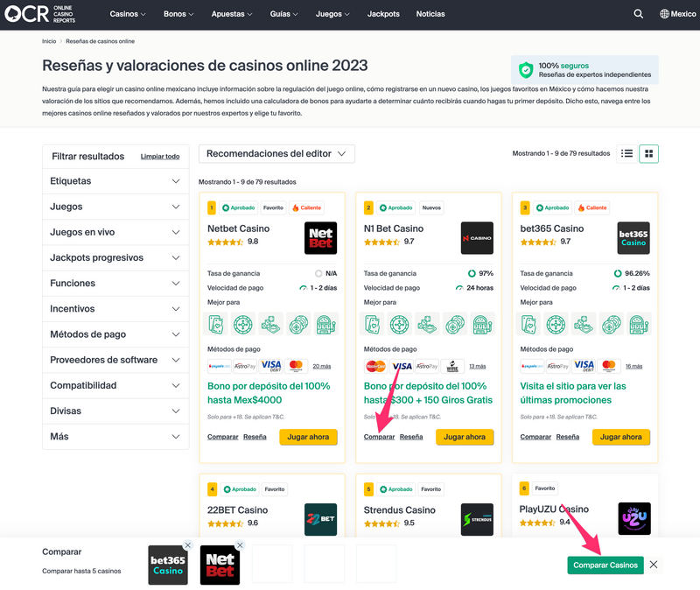Click the slot machine icon in Netbet Casino
This screenshot has width=700, height=590.
click(x=325, y=325)
